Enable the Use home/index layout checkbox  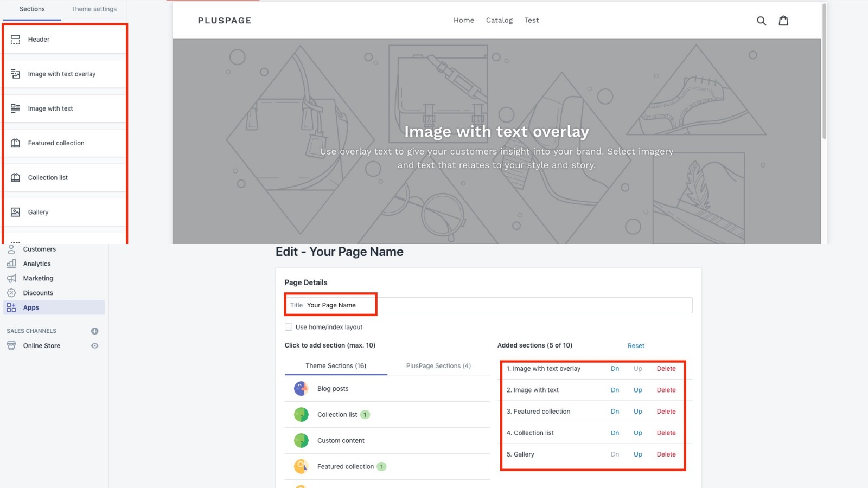[x=289, y=326]
